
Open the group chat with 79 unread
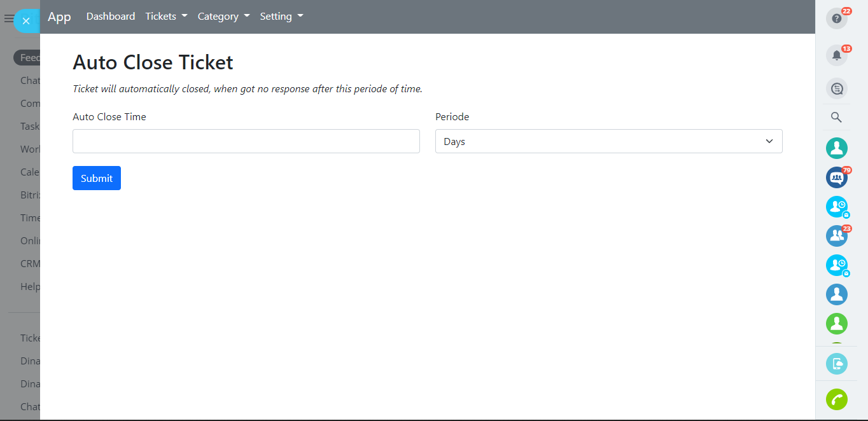tap(836, 178)
